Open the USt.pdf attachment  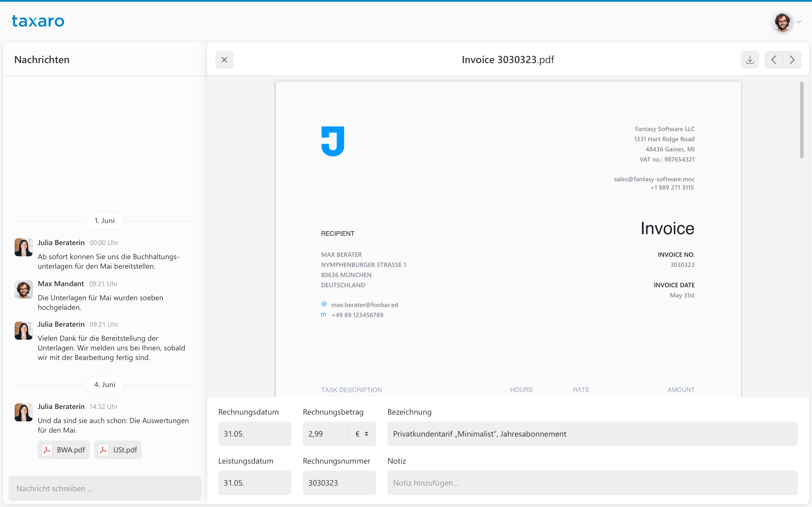coord(125,450)
